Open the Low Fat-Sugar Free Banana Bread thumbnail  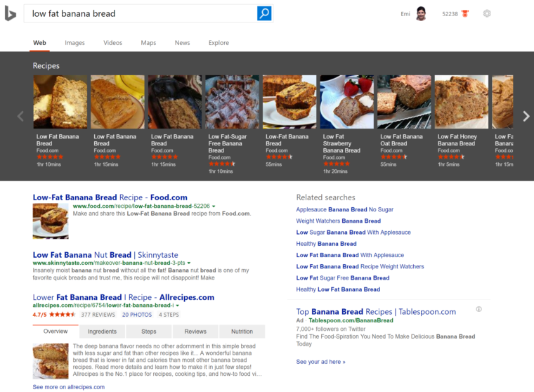(232, 102)
